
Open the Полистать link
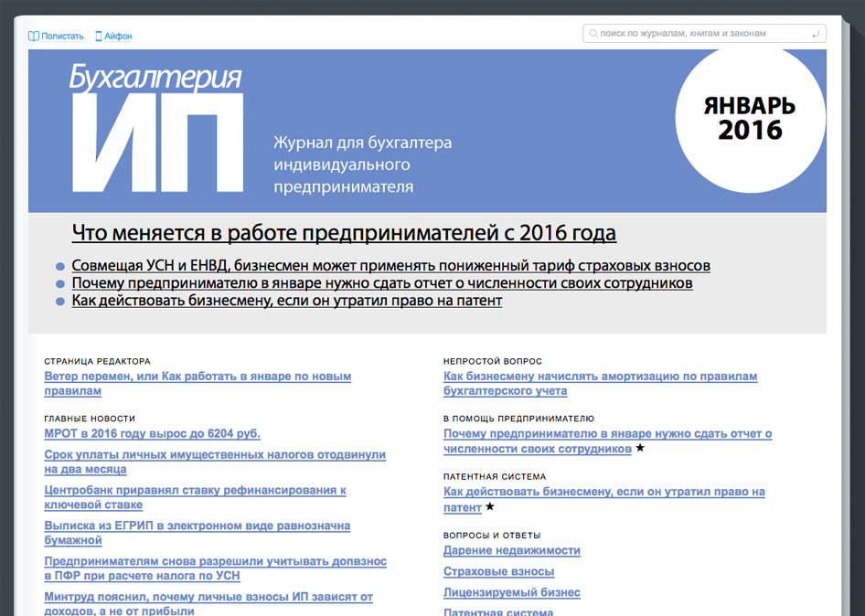coord(62,37)
